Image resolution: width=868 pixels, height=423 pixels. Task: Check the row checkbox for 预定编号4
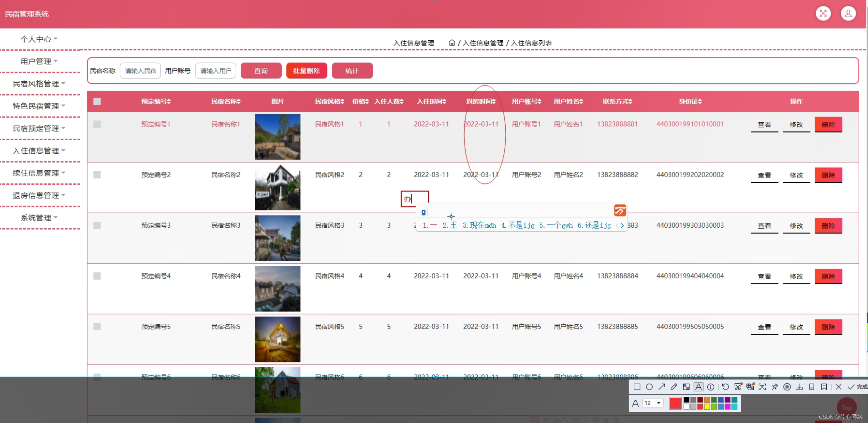pos(97,276)
